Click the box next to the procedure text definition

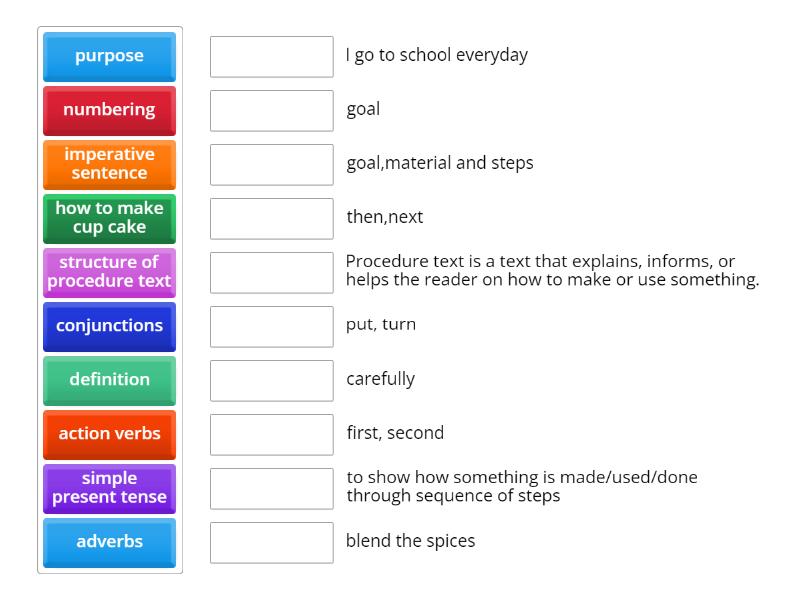271,272
